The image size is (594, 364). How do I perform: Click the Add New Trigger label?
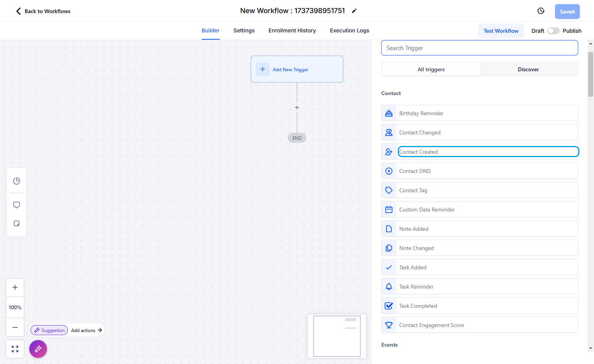tap(290, 70)
